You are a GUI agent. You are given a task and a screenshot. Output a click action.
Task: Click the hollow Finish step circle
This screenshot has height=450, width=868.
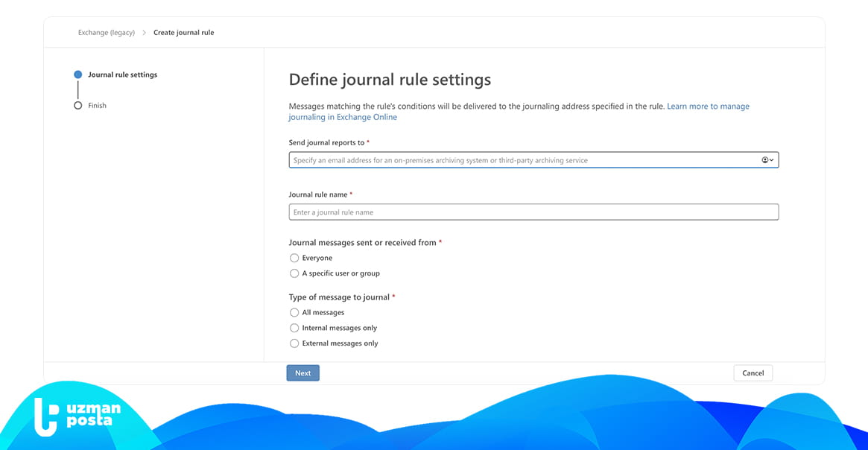click(x=77, y=106)
